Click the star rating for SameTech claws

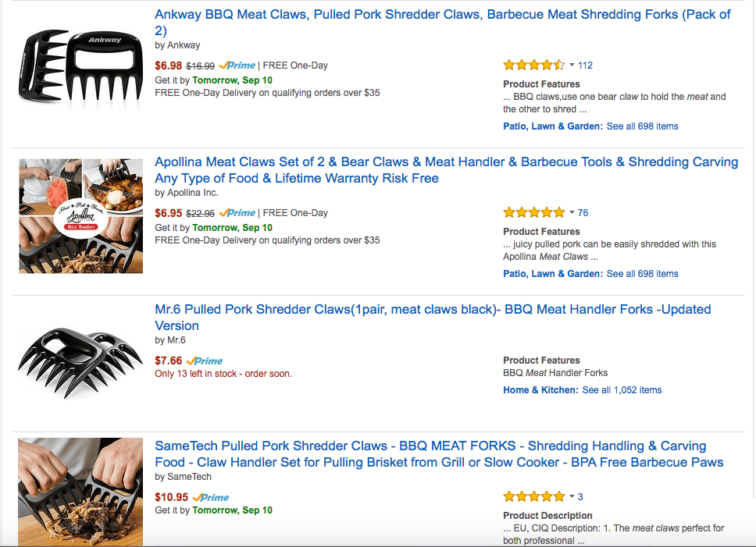click(533, 496)
